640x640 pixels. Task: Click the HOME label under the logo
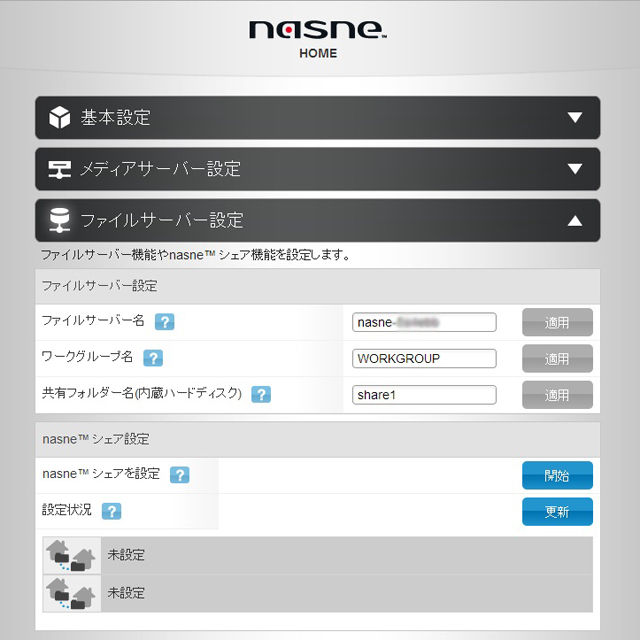(x=318, y=53)
